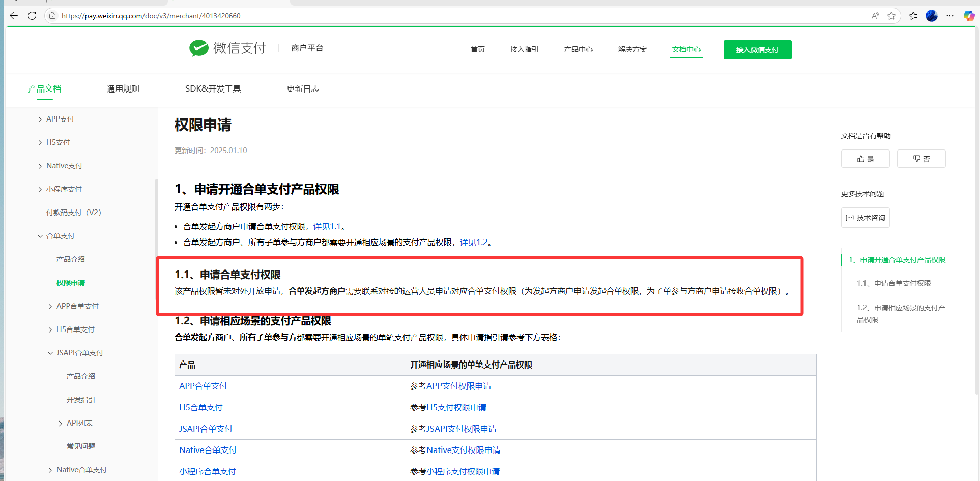This screenshot has height=481, width=980.
Task: Open read aloud icon in address bar
Action: (x=875, y=16)
